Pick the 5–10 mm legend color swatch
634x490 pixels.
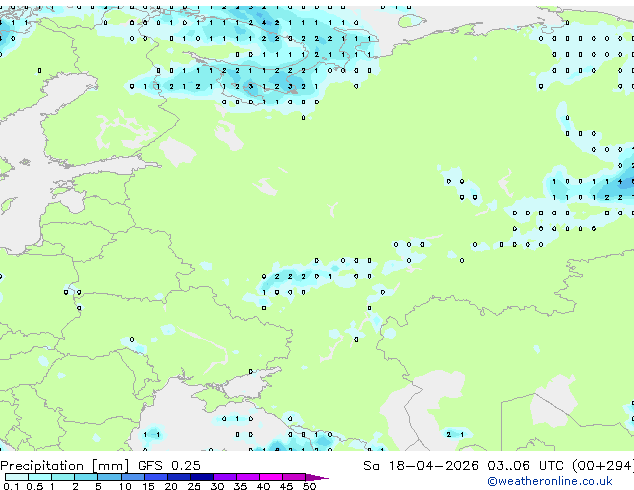(109, 477)
